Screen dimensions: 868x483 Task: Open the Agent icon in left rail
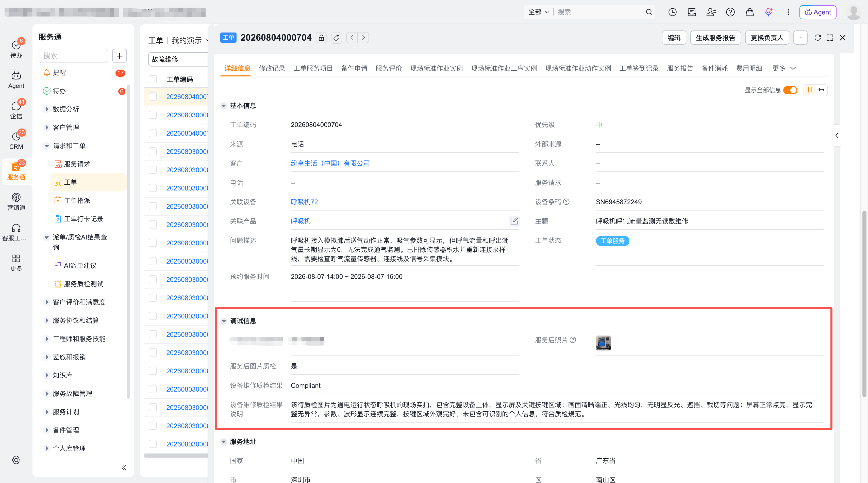tap(16, 79)
